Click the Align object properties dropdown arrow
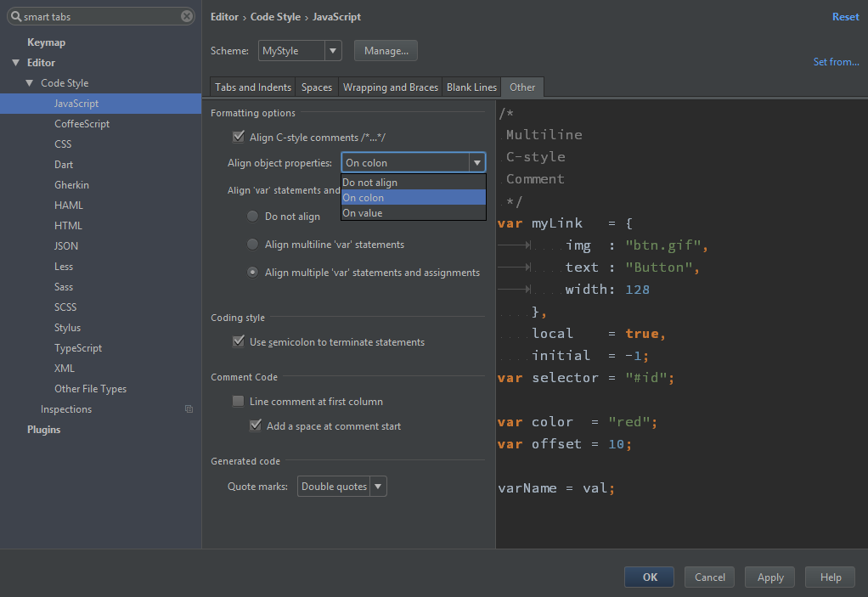This screenshot has width=868, height=597. (477, 163)
